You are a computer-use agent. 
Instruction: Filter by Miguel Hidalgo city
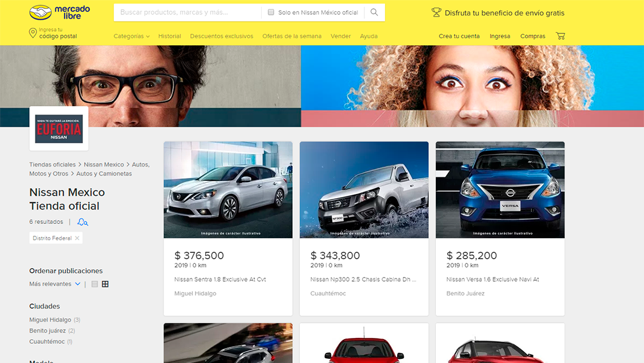click(x=50, y=319)
